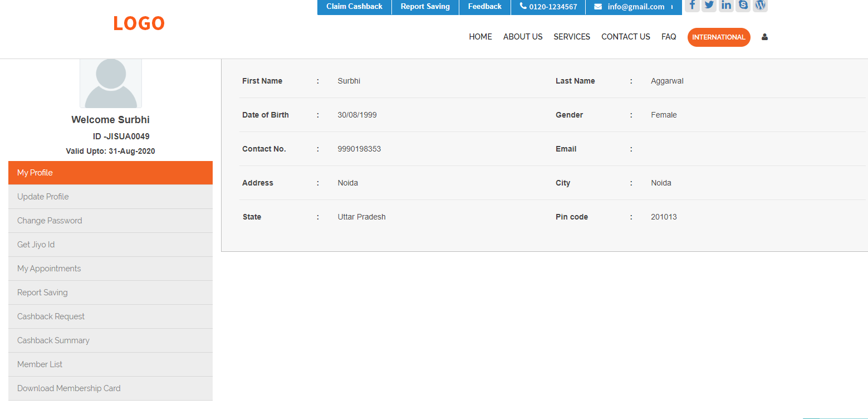
Task: Click the user account icon in the navbar
Action: pos(764,37)
